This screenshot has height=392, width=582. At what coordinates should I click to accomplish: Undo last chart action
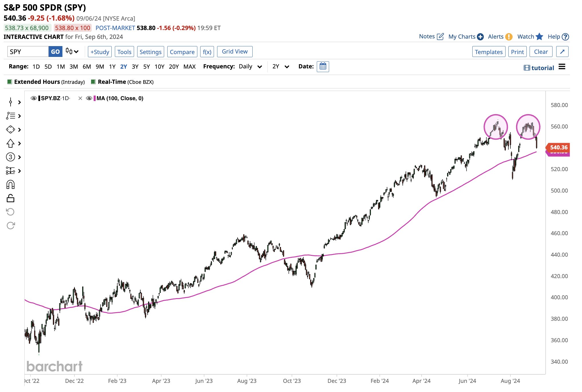pos(11,212)
